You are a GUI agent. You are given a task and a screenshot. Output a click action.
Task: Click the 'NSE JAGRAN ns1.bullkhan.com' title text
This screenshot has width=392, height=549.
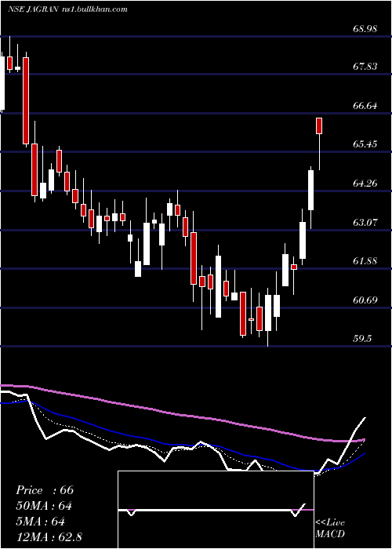pyautogui.click(x=67, y=9)
